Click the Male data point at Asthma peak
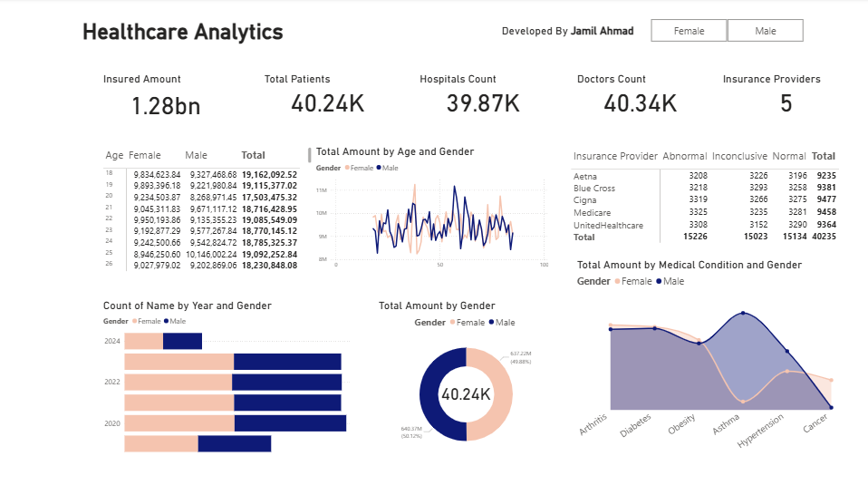 744,314
